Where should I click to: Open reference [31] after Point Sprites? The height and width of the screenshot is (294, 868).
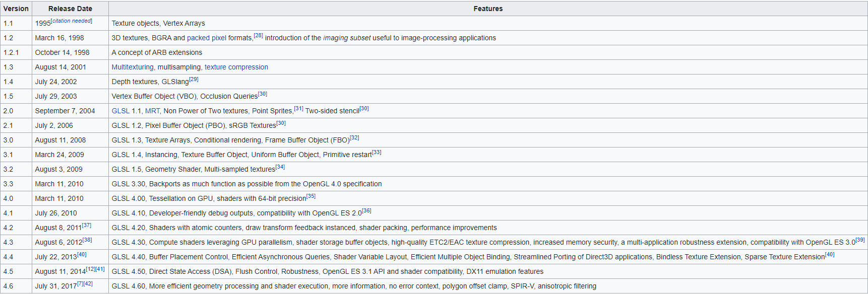[299, 109]
